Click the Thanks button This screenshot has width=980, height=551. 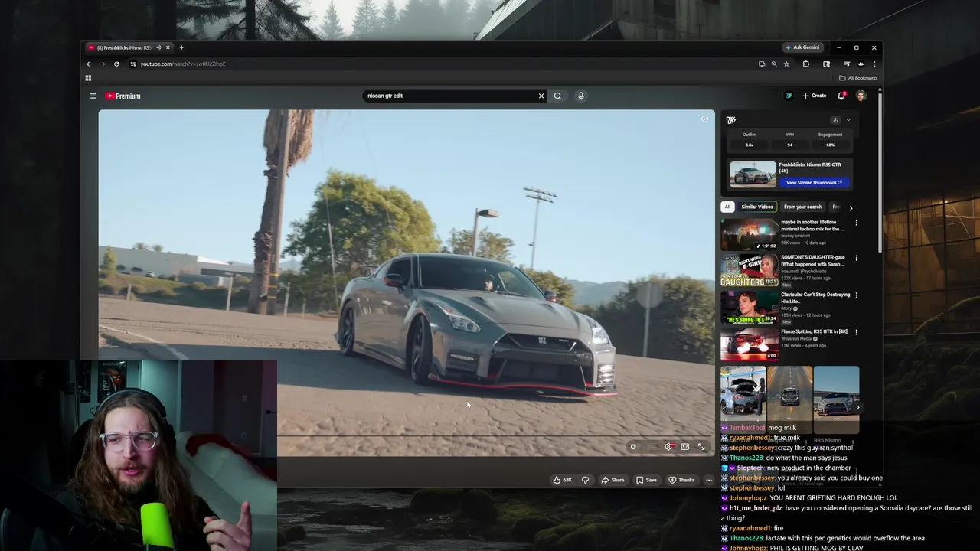pyautogui.click(x=681, y=480)
